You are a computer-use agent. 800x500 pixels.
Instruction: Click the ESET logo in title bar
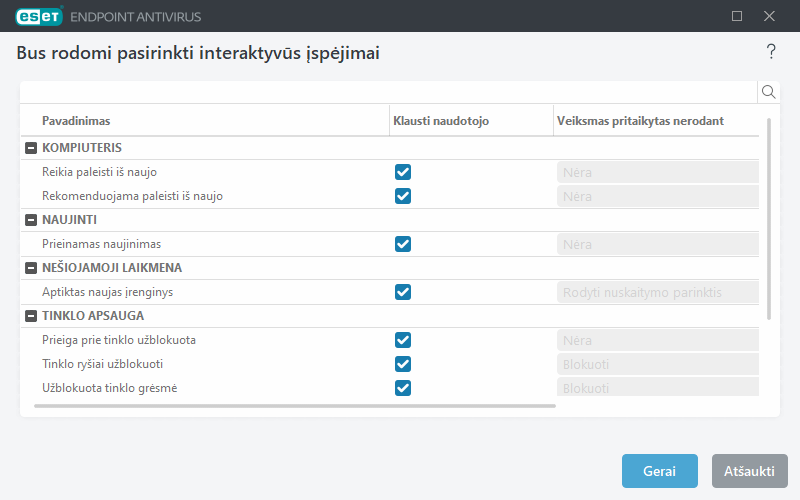tap(39, 16)
